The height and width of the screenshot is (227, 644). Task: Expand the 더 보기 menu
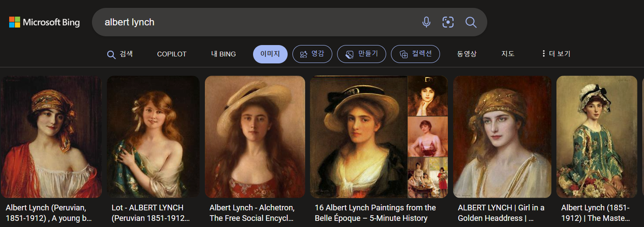556,54
